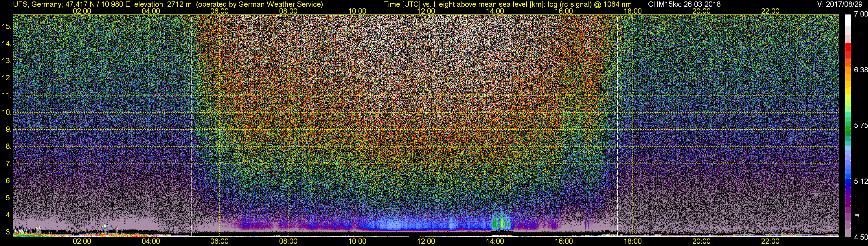Viewport: 868px width, 246px height.
Task: Click the 5.75 color scale value
Action: click(860, 125)
